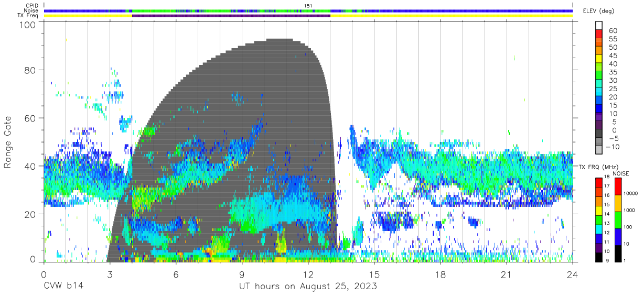Click ELEV legend value '30'
Viewport: 644px width, 297px height.
pos(613,80)
